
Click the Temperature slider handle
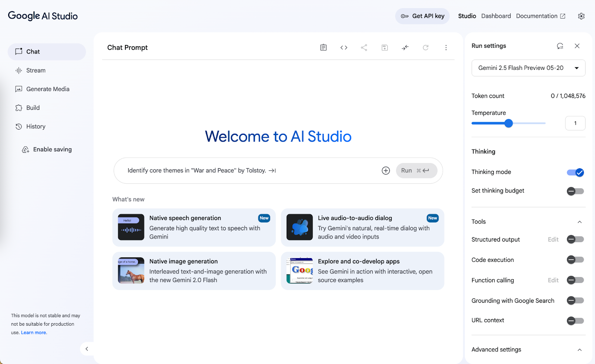tap(509, 123)
